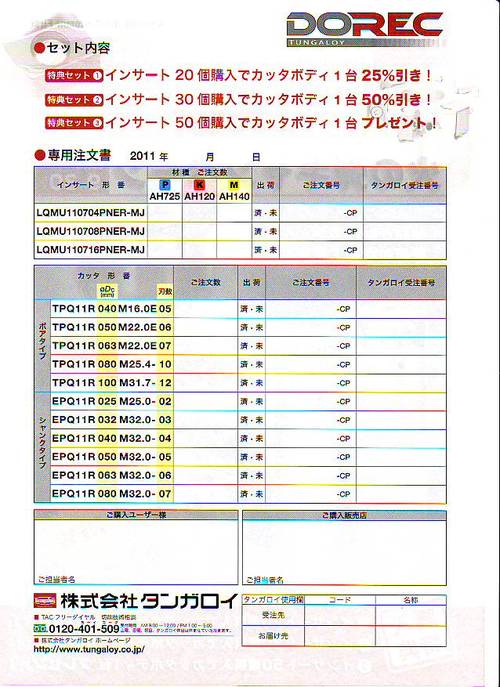Click the 2011 年 date text
The width and height of the screenshot is (500, 687).
pyautogui.click(x=149, y=156)
